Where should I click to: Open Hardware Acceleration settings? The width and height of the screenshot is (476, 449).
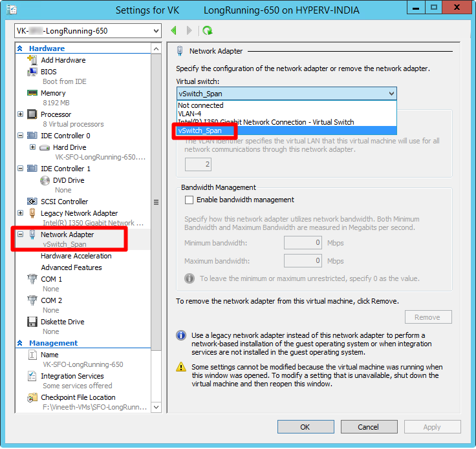76,256
